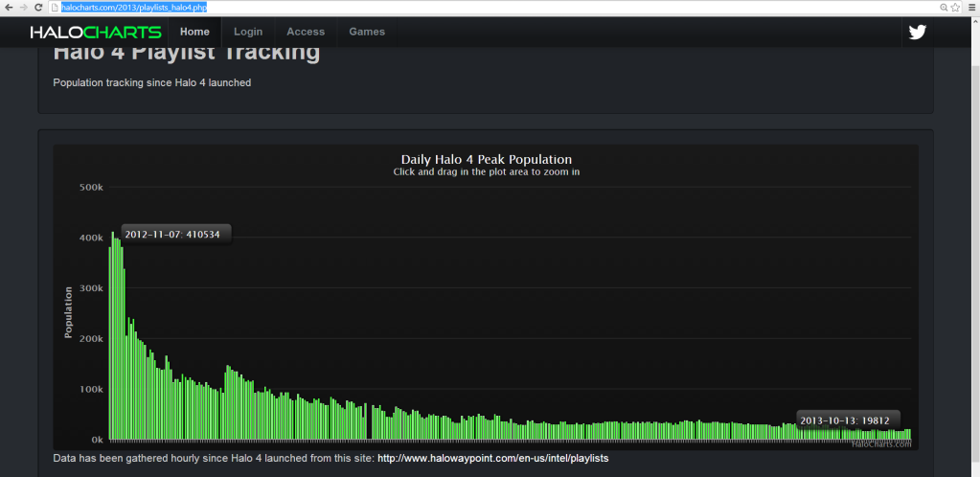Click the 100k axis label
This screenshot has width=980, height=477.
coord(91,390)
